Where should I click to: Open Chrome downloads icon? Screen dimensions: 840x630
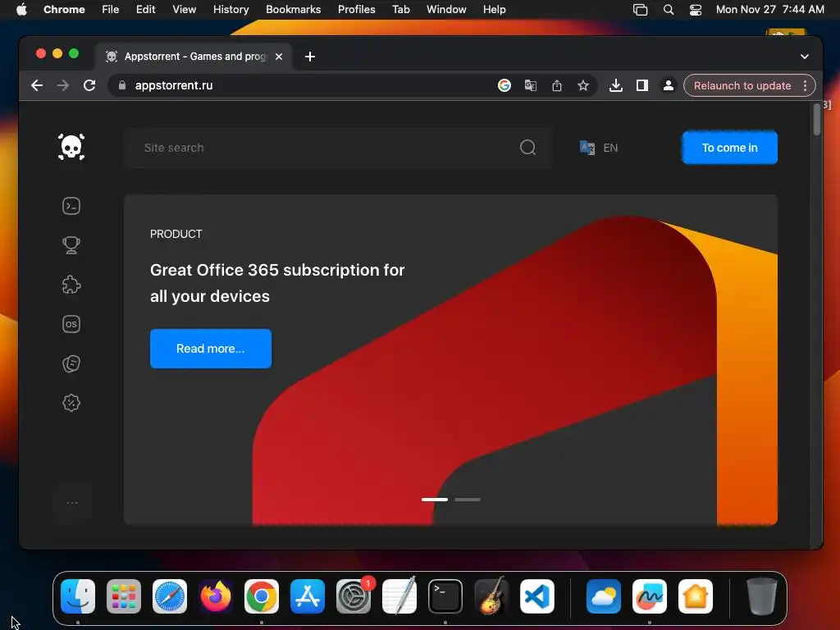click(616, 85)
